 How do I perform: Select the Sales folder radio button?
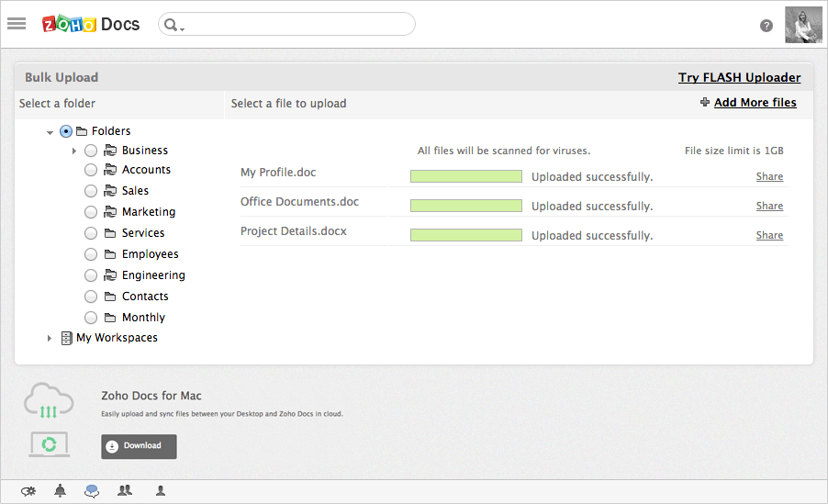pyautogui.click(x=91, y=191)
